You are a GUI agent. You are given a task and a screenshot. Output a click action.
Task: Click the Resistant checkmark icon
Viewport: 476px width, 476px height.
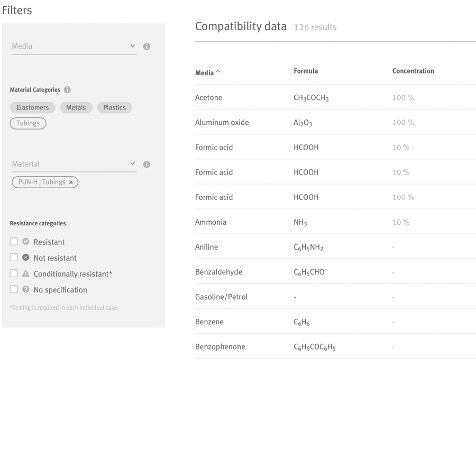click(25, 242)
